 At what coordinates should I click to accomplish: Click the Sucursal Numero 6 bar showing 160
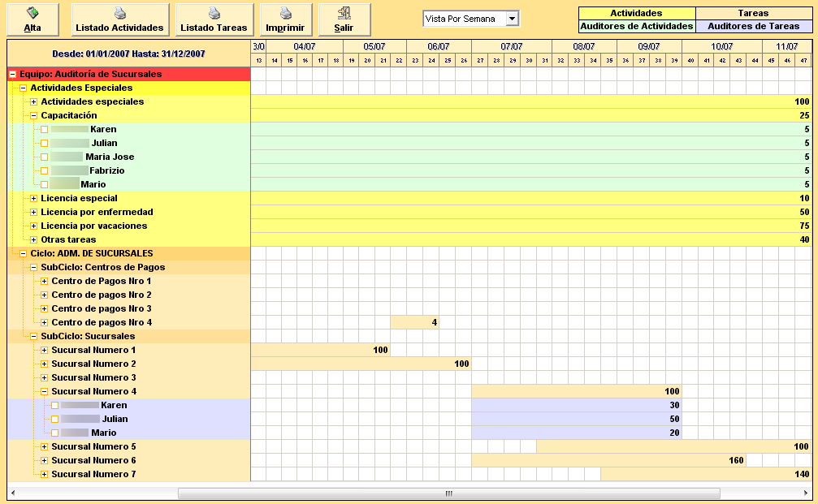(x=608, y=460)
